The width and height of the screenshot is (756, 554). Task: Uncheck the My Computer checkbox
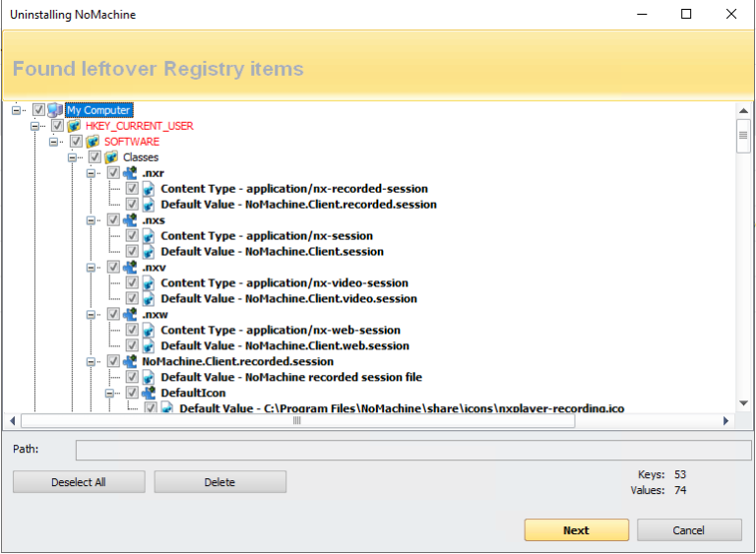[x=38, y=110]
